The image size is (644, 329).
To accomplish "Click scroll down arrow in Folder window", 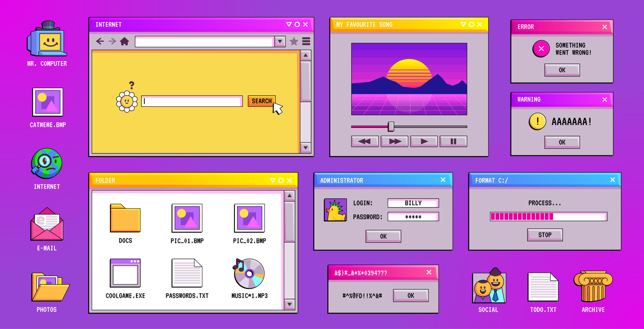I will [290, 304].
